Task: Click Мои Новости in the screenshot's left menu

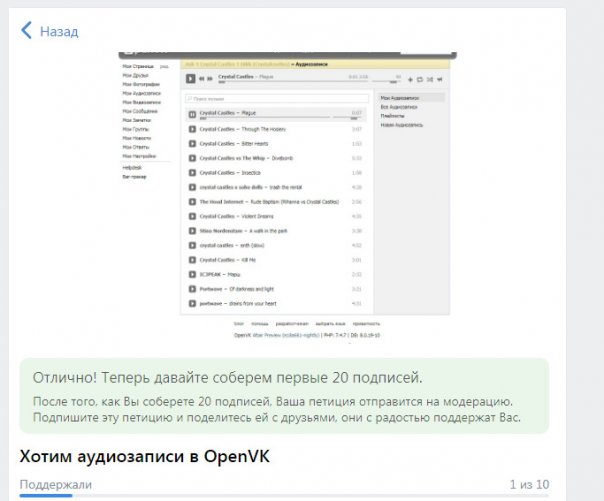Action: coord(137,138)
